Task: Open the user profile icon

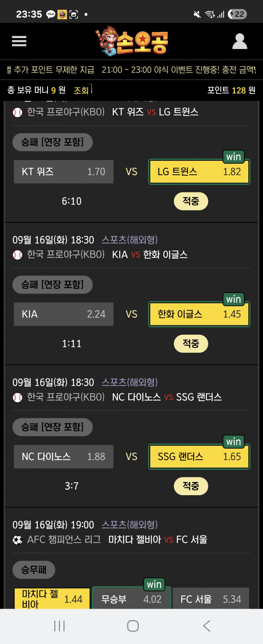Action: 240,41
